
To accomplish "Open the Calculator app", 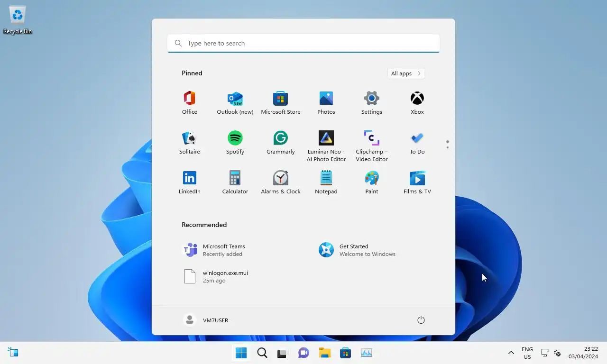I will tap(235, 182).
